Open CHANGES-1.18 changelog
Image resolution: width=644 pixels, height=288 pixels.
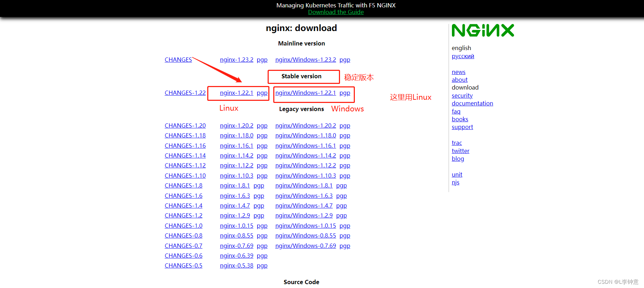pos(185,135)
